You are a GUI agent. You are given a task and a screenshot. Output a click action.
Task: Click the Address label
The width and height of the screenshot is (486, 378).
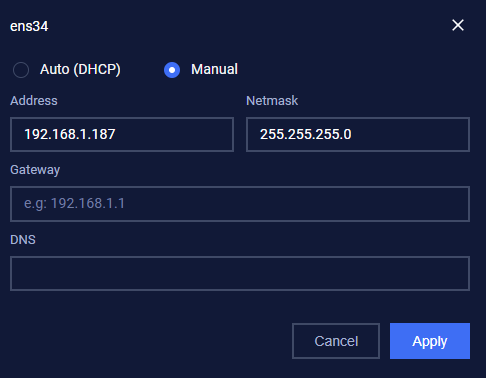(34, 101)
